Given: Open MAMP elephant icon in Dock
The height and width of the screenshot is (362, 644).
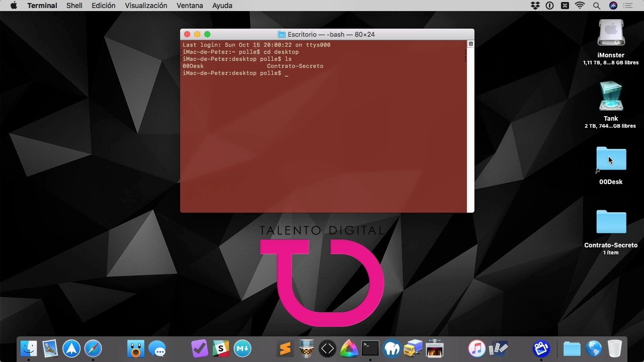Looking at the screenshot, I should click(391, 348).
